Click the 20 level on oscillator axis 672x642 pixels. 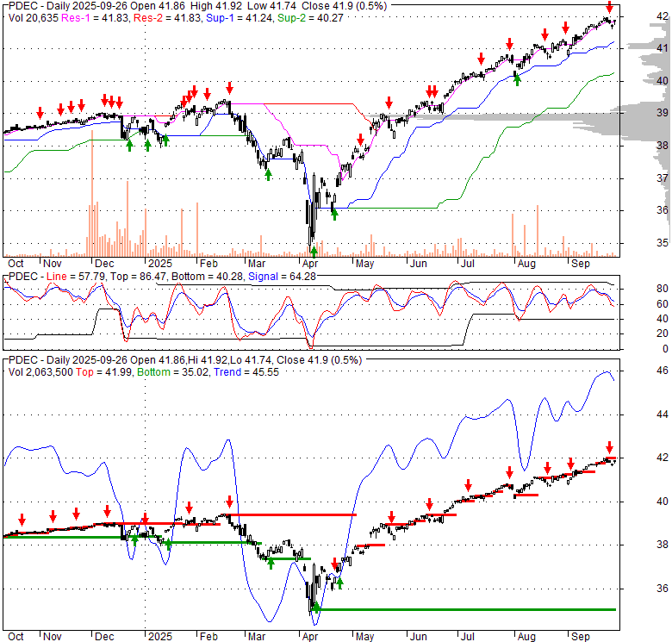[x=663, y=333]
